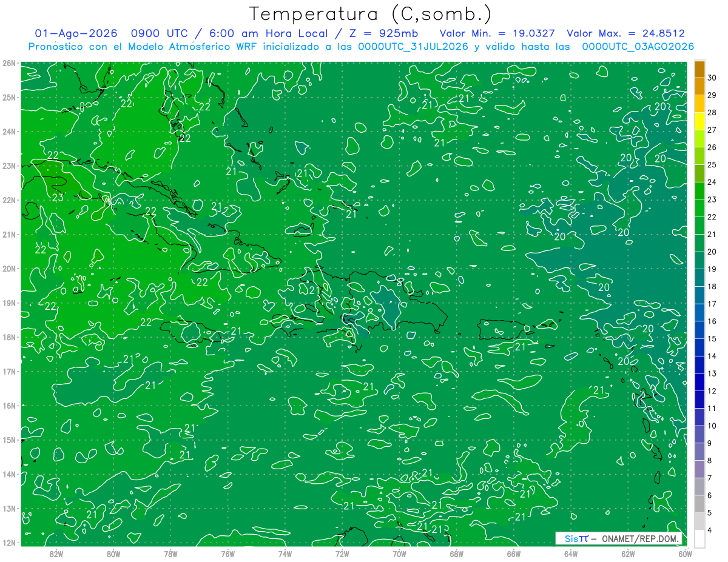
Task: Click the "72W" longitude axis label
Action: [342, 554]
